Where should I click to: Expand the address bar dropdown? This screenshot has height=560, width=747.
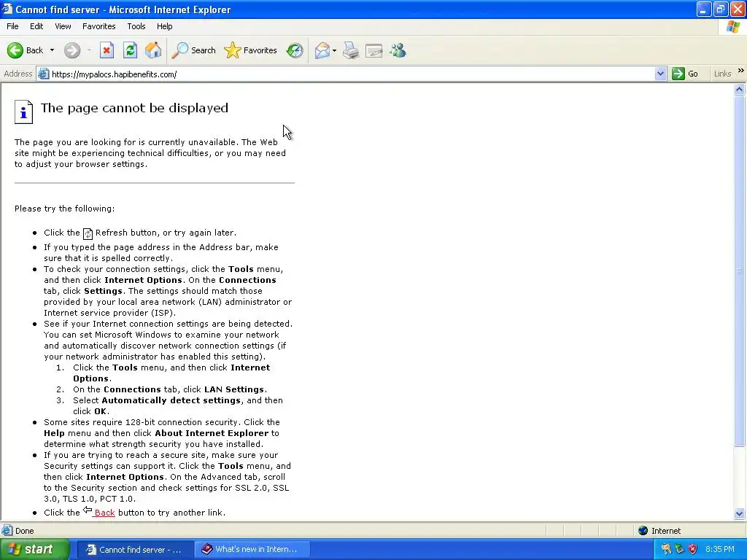(x=660, y=74)
